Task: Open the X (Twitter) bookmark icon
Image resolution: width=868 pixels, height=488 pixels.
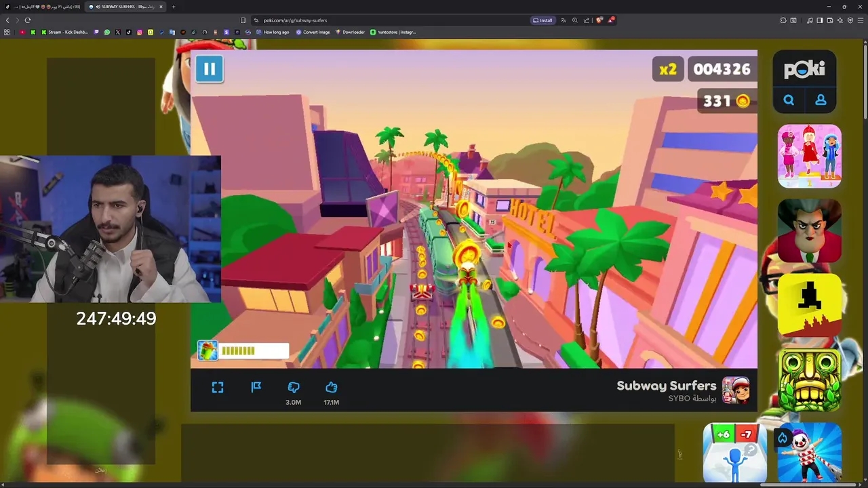Action: [118, 32]
